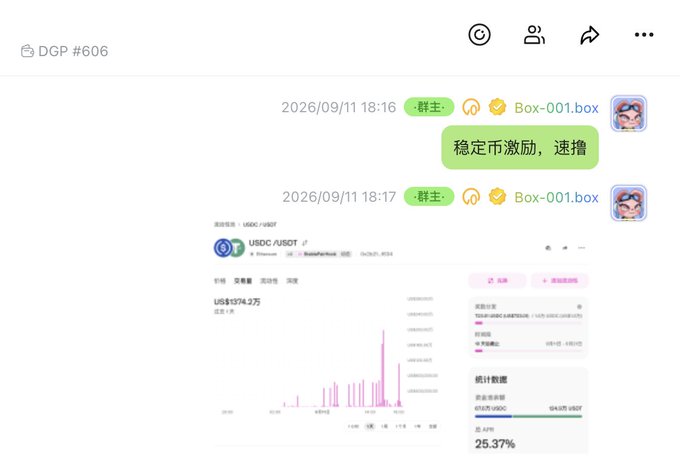Click the wallet icon beside DGP #606
The height and width of the screenshot is (462, 680).
27,51
